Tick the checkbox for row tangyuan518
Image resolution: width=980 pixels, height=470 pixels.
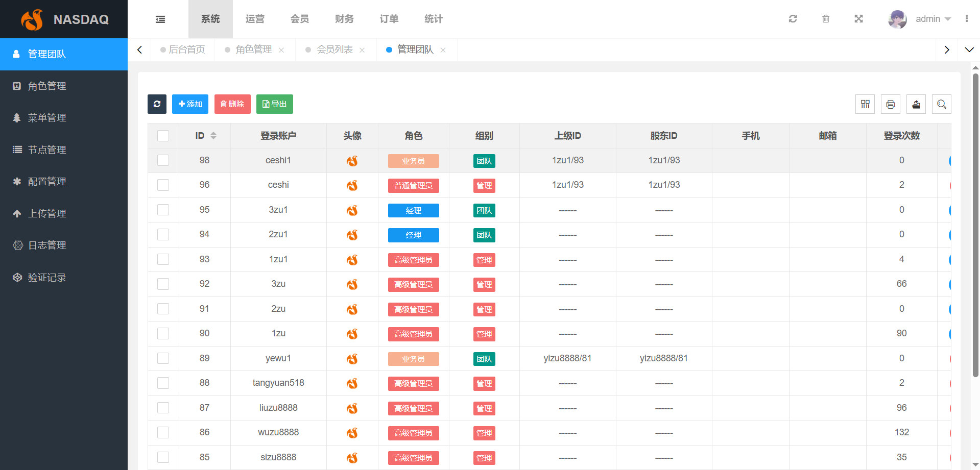(x=163, y=383)
